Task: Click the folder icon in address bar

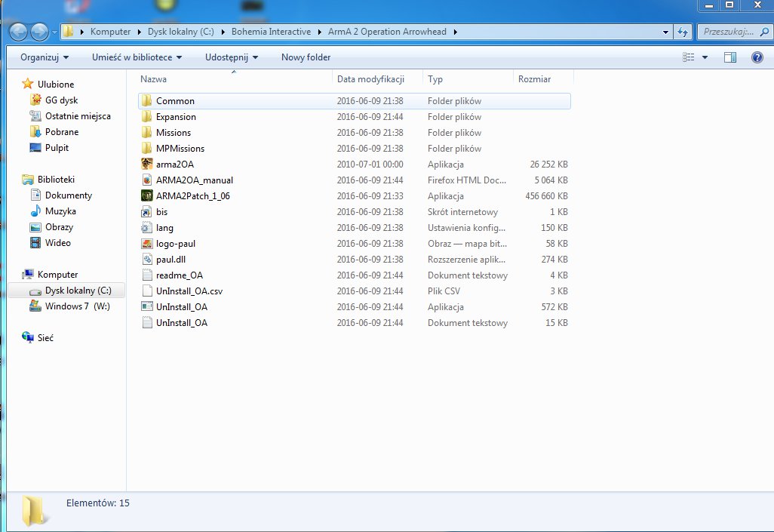Action: (x=68, y=32)
